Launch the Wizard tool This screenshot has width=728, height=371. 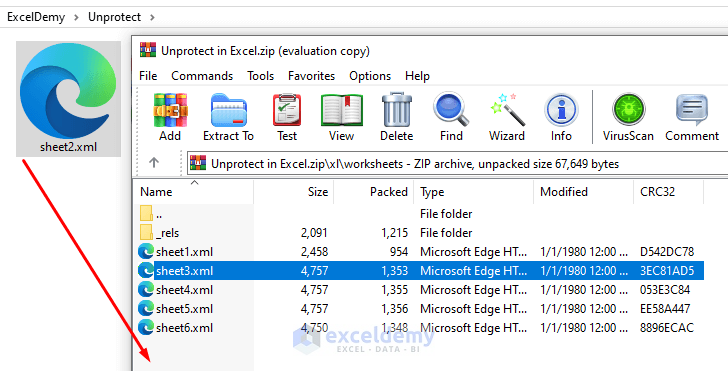[507, 111]
